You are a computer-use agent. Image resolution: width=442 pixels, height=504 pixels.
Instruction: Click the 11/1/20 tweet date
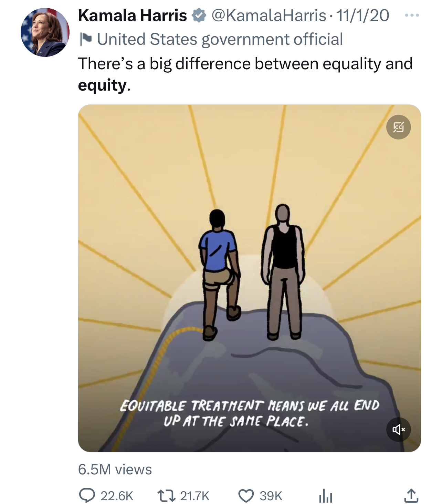pyautogui.click(x=363, y=16)
